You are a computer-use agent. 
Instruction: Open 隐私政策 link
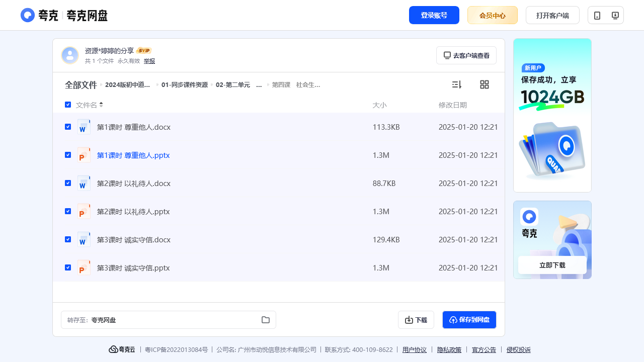coord(449,350)
